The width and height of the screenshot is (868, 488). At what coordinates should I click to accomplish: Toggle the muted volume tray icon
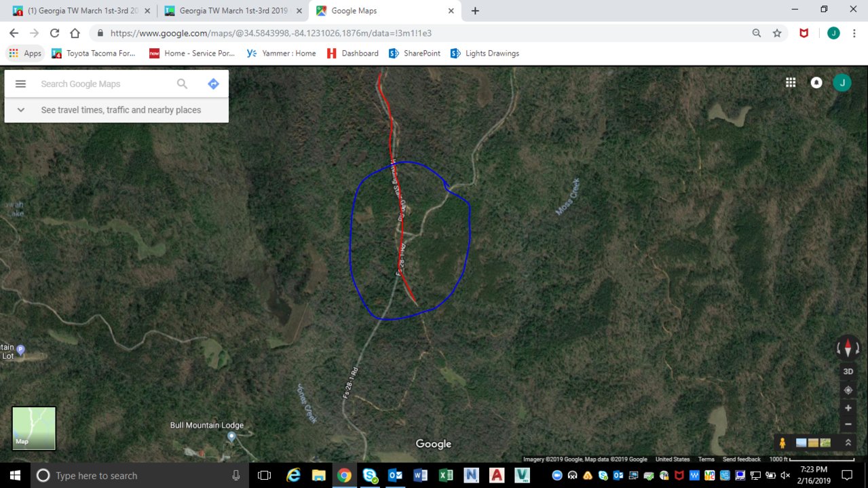(785, 475)
